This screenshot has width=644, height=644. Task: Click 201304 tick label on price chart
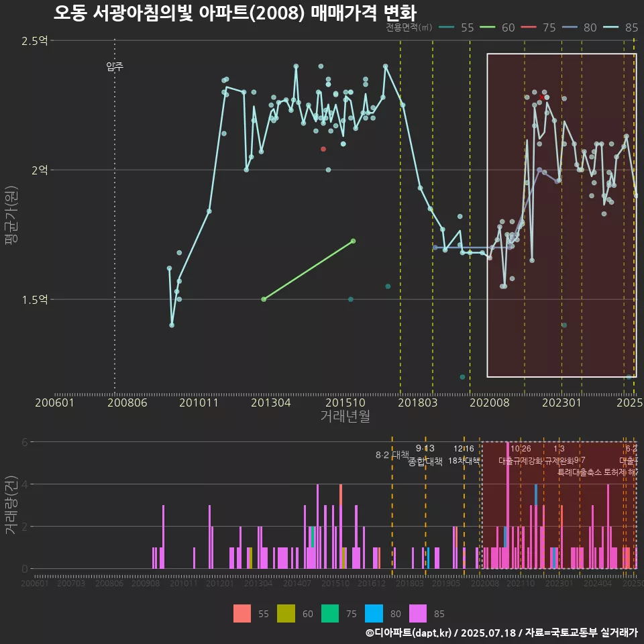pos(270,402)
